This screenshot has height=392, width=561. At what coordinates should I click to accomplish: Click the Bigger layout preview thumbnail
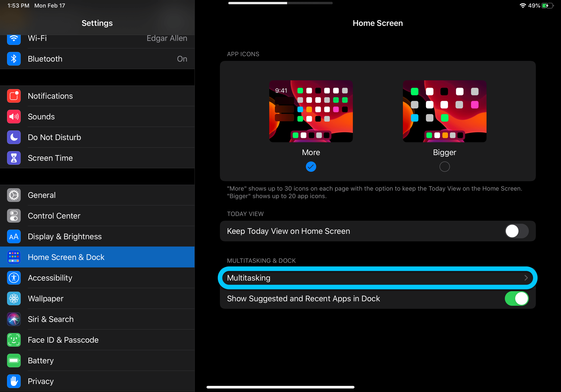click(444, 111)
